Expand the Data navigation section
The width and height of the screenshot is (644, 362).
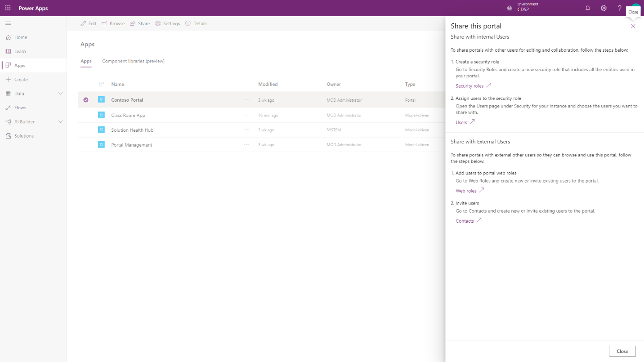tap(60, 94)
